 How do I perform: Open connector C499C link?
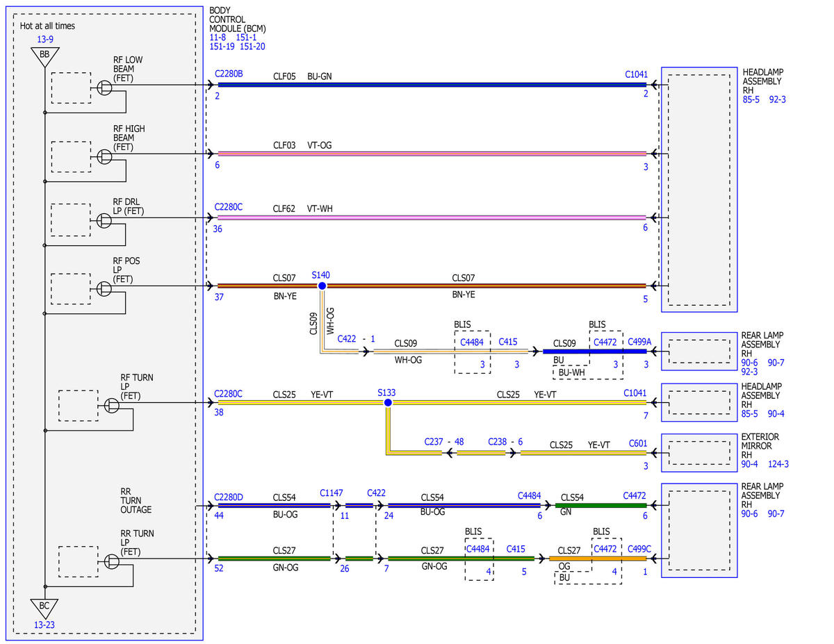pos(639,549)
